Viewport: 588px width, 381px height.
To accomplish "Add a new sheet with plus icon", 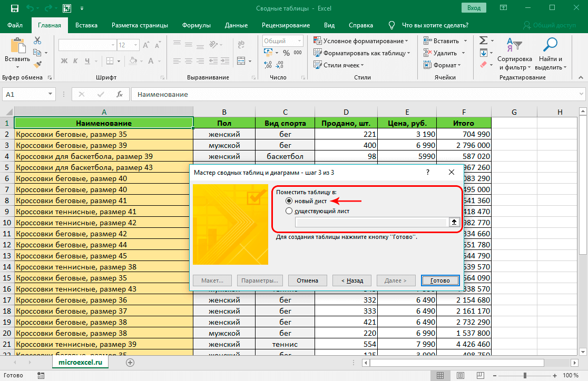I will point(130,362).
